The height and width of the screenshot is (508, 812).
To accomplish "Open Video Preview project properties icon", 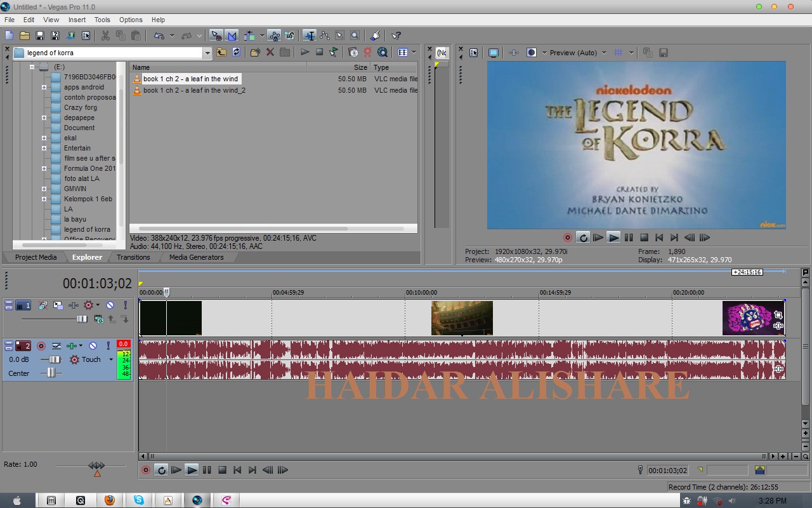I will point(473,53).
